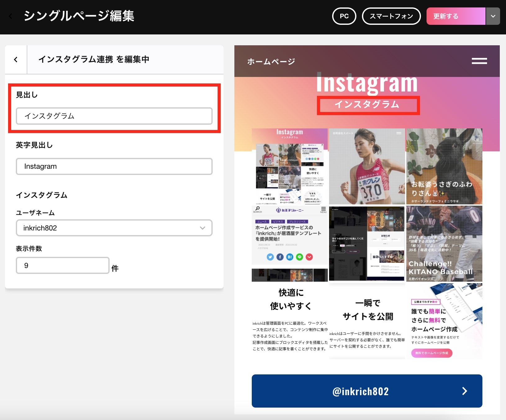
Task: Click the 見出し input field
Action: (x=114, y=116)
